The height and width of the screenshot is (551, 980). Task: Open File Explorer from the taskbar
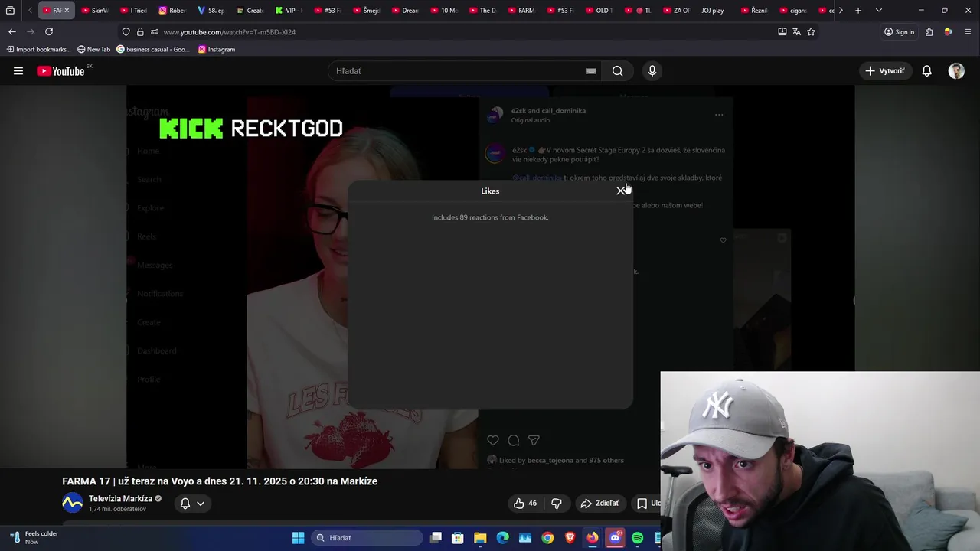click(480, 538)
